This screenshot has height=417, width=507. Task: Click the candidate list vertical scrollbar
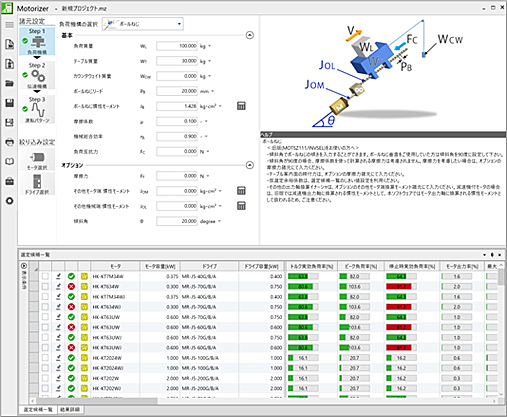coord(501,277)
